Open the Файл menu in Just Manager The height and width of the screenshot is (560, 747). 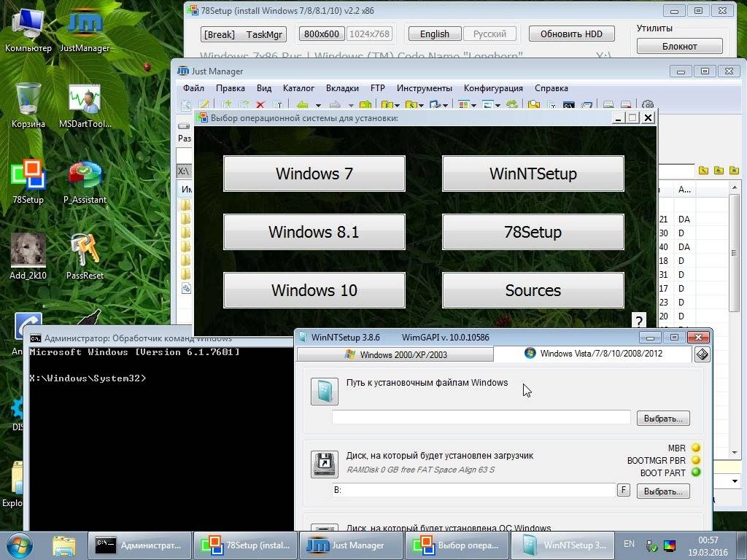tap(193, 88)
